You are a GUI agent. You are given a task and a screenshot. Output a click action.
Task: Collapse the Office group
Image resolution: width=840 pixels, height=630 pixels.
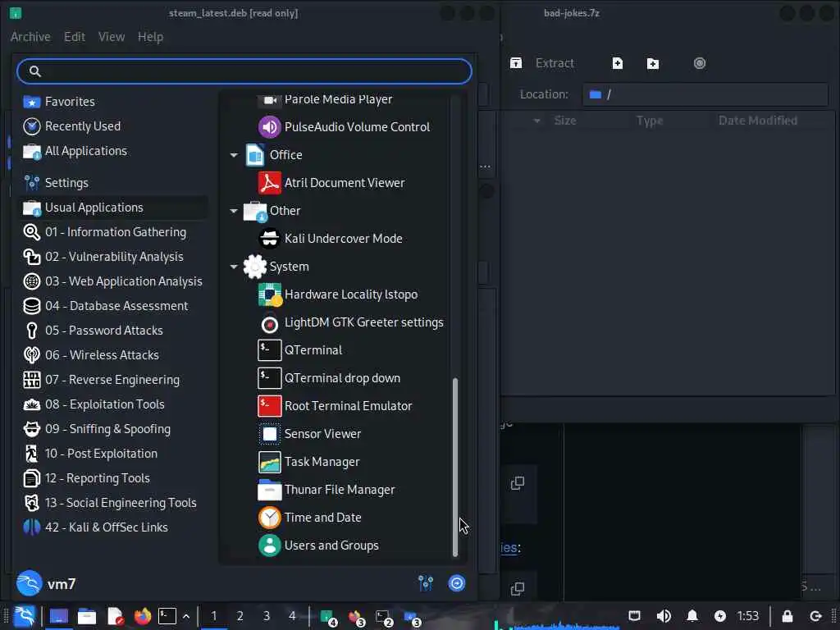point(234,155)
